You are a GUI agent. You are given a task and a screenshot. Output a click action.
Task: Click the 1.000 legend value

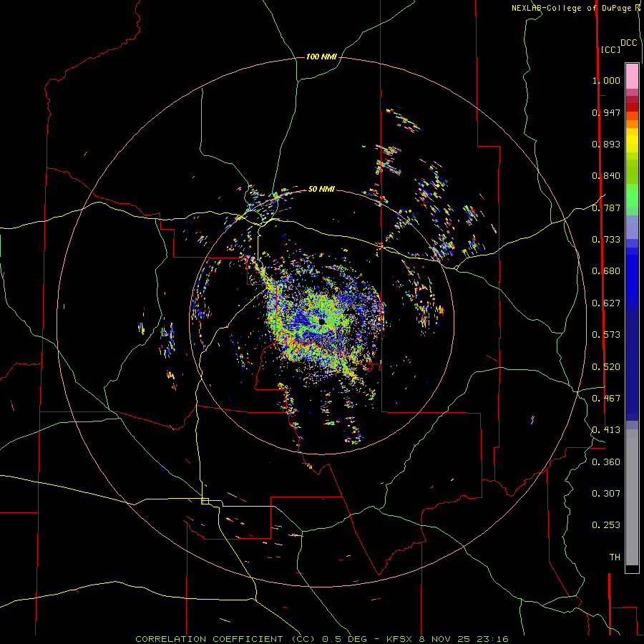(x=606, y=80)
